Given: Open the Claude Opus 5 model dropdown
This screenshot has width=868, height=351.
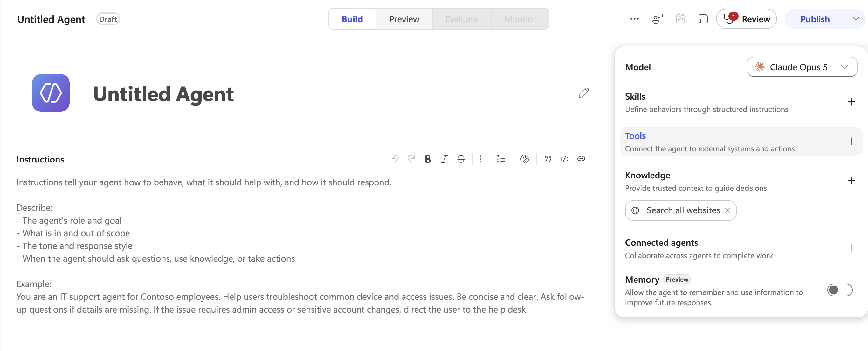Looking at the screenshot, I should point(802,67).
